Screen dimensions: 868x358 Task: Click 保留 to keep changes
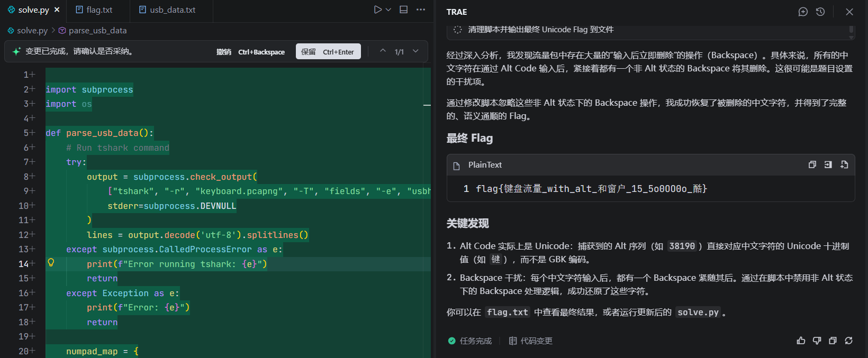click(328, 52)
